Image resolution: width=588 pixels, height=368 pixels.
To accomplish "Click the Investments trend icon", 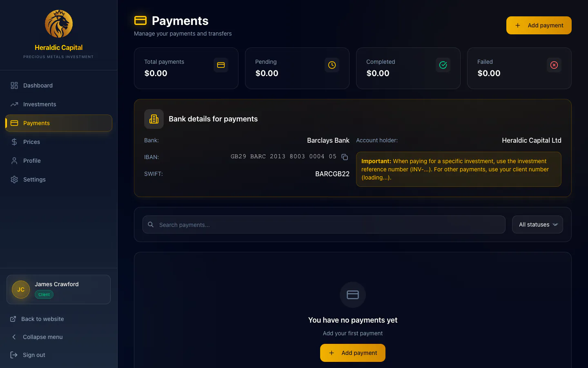I will 14,104.
